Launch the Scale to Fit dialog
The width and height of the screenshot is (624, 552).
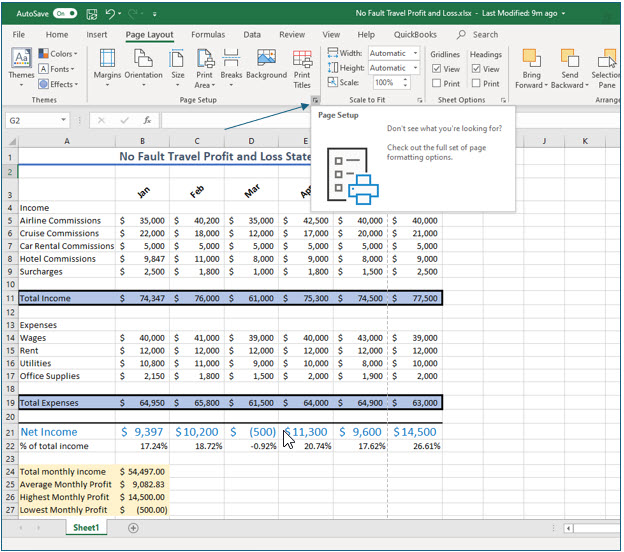[x=419, y=100]
